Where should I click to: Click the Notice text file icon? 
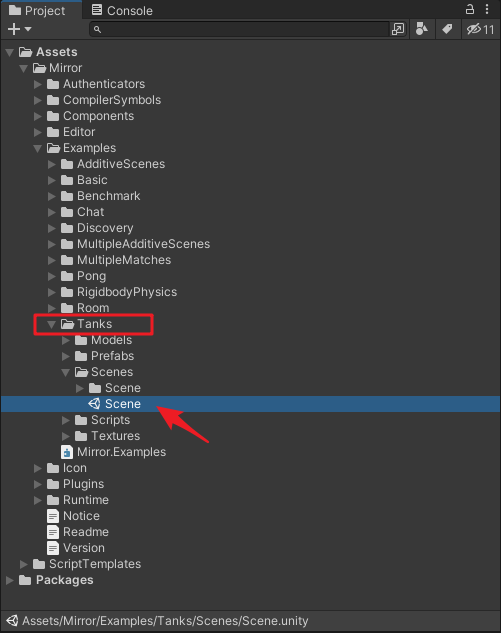(x=53, y=516)
